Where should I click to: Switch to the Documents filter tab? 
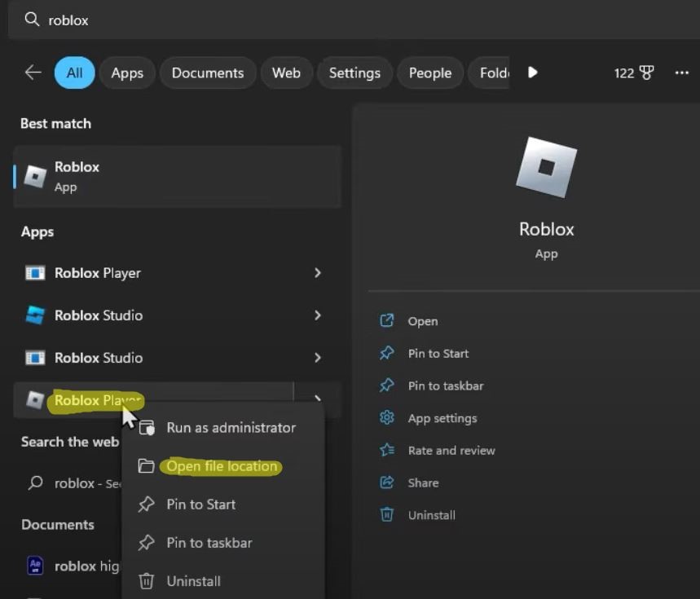tap(208, 73)
